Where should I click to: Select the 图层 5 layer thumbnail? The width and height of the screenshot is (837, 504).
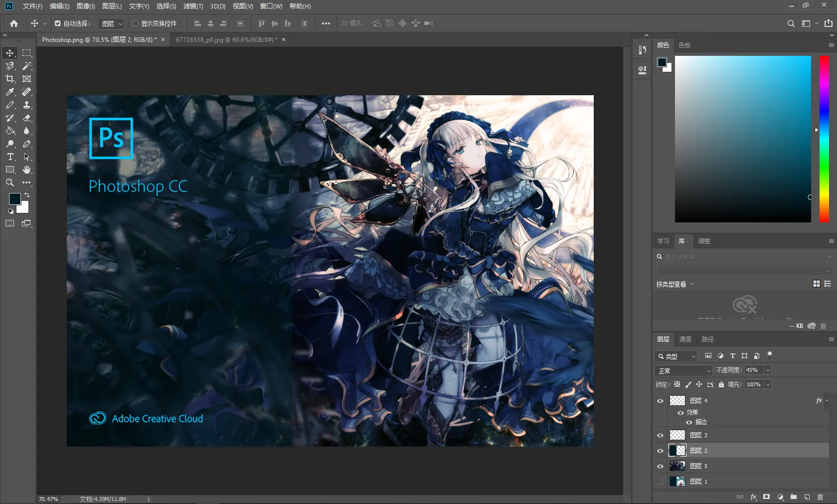[677, 466]
